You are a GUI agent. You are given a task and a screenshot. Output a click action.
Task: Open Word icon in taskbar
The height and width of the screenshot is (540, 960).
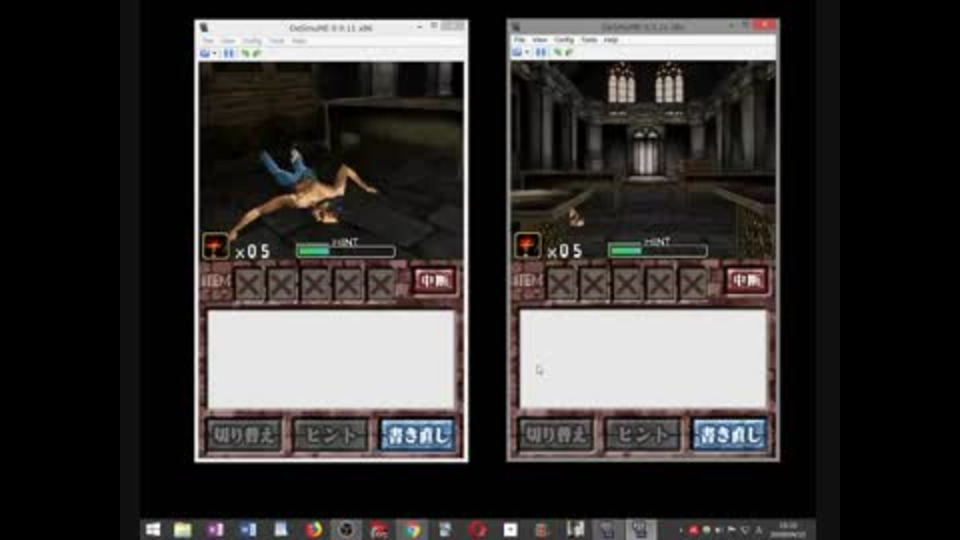248,530
